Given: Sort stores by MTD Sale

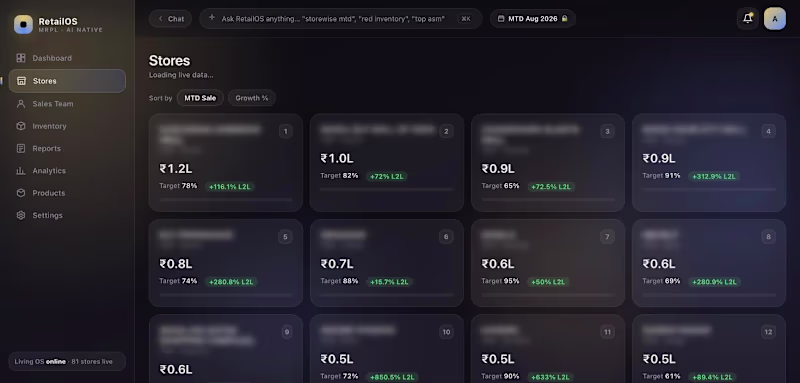Looking at the screenshot, I should pos(200,98).
